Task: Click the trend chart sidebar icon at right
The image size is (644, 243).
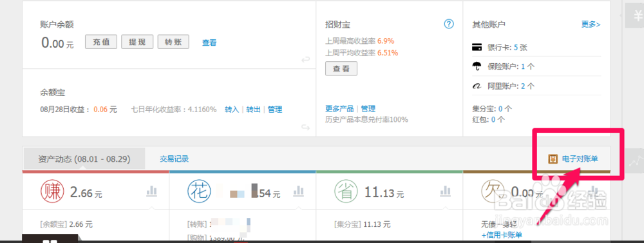Action: [x=634, y=160]
